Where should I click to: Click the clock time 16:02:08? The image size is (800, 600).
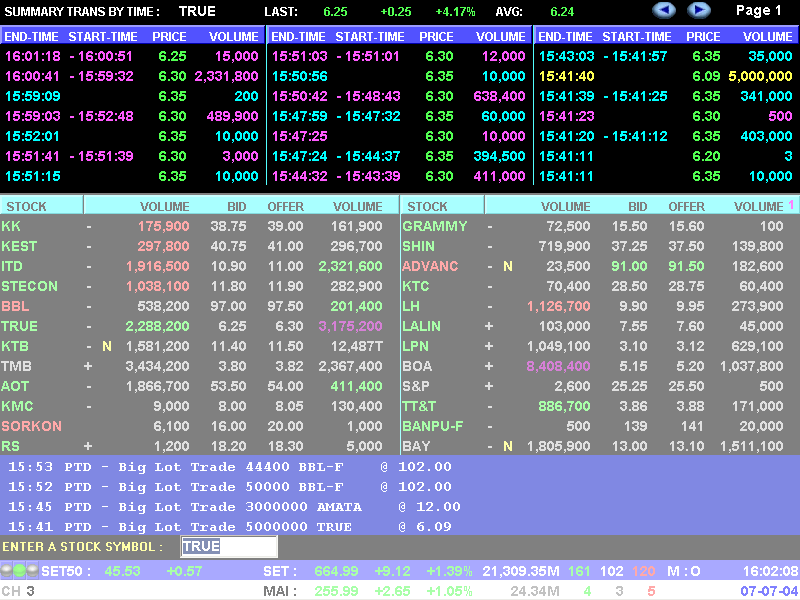[770, 571]
